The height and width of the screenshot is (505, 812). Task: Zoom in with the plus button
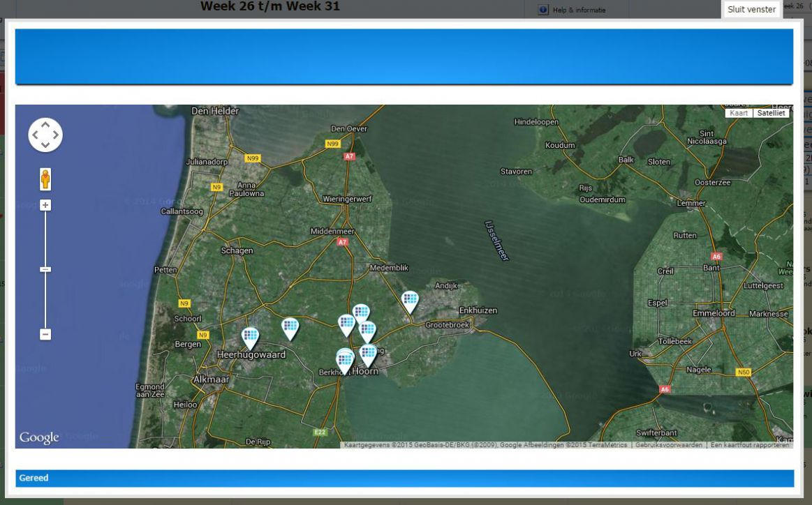pos(45,205)
